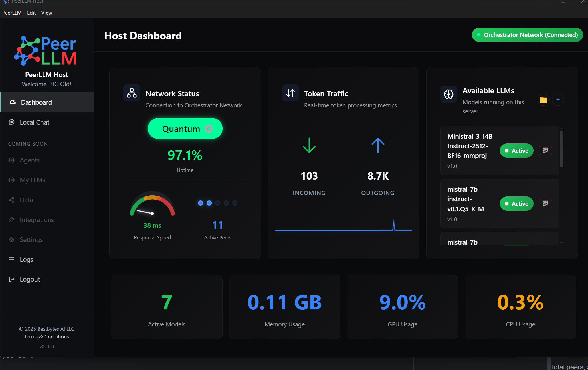Screen dimensions: 588x370
Task: Click the Network Status topology icon
Action: (132, 93)
